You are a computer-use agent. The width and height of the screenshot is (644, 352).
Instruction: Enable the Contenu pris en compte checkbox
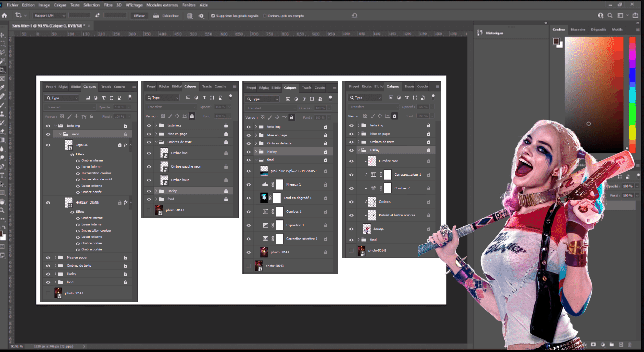point(265,16)
